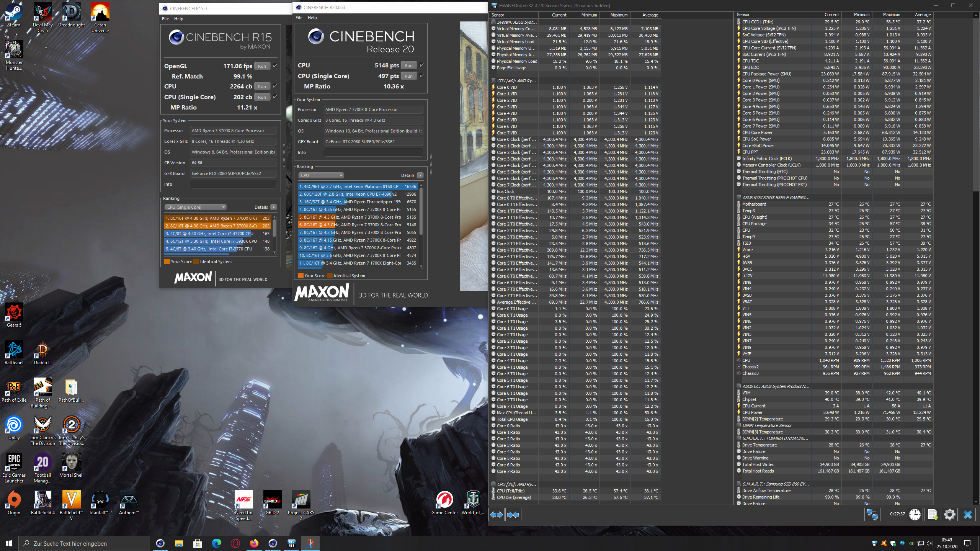The height and width of the screenshot is (551, 980).
Task: Toggle the checkmark beside OpenGL in Cinebench R15
Action: (275, 65)
